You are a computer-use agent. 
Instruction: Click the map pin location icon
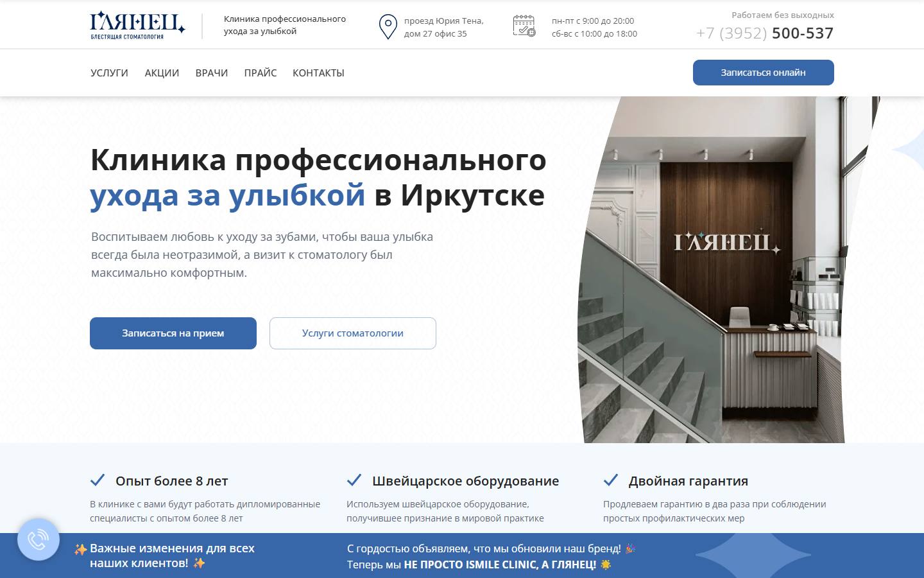[x=388, y=27]
